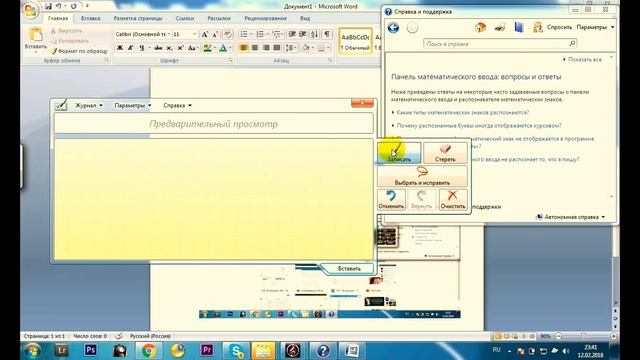Open Параметры menu in math input panel
Viewport: 640px width, 360px height.
tap(133, 106)
